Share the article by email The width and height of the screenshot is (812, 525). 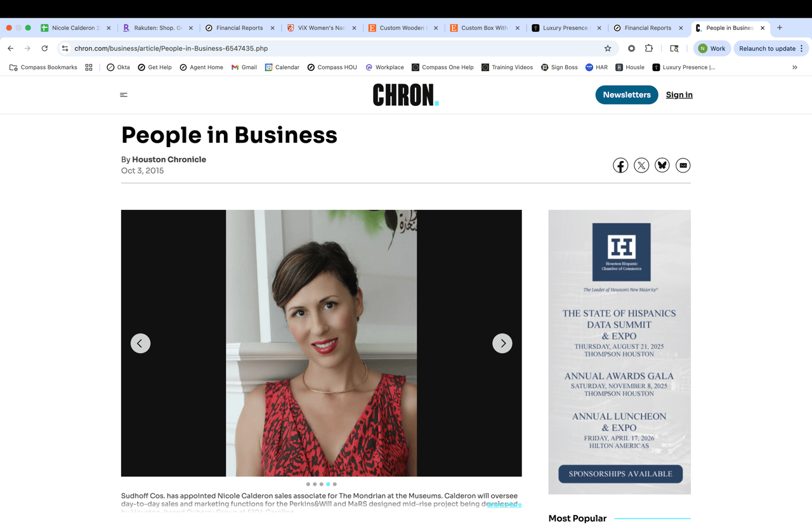pyautogui.click(x=683, y=165)
